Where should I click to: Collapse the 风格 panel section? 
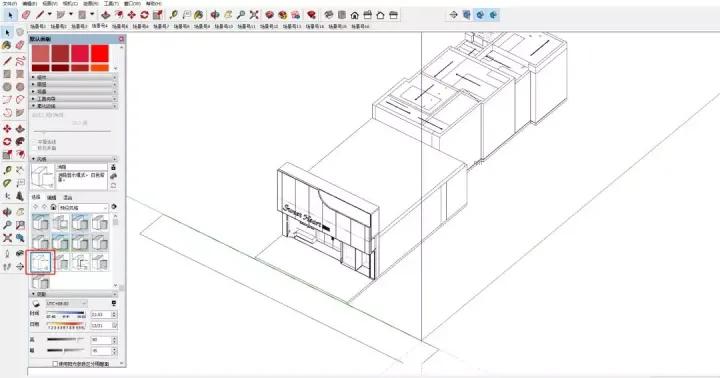tap(73, 159)
